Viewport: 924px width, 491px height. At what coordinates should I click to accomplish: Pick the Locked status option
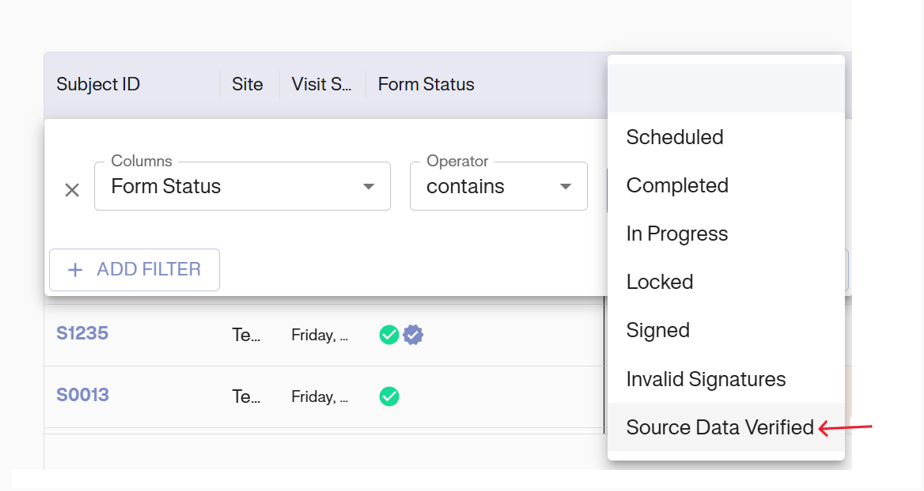click(x=660, y=282)
